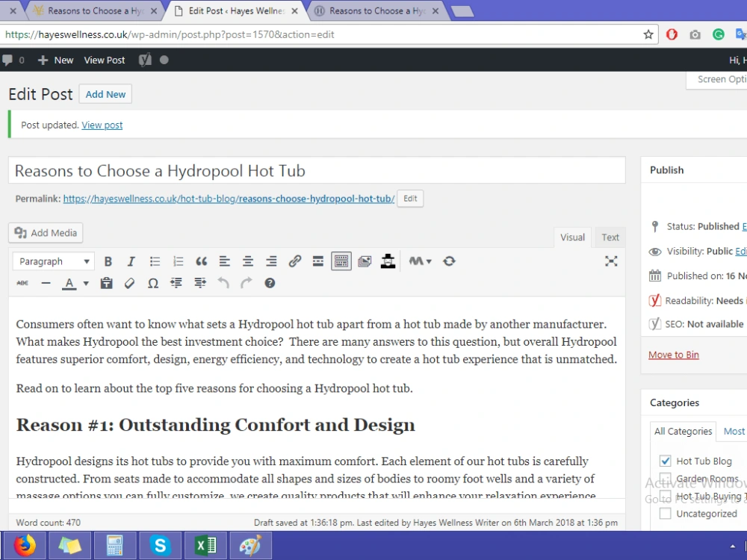Edit the post visibility setting

coord(741,252)
